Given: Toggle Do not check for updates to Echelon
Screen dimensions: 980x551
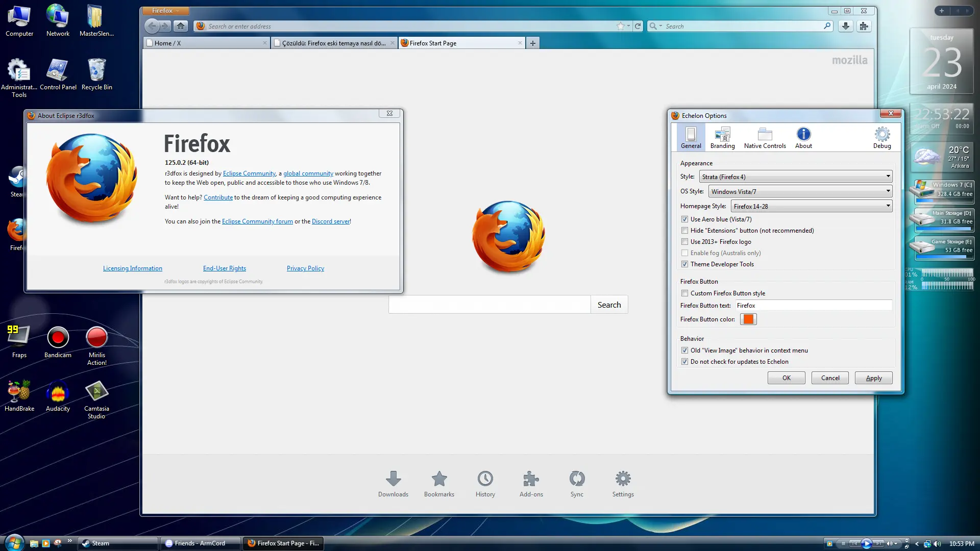Looking at the screenshot, I should pos(684,362).
